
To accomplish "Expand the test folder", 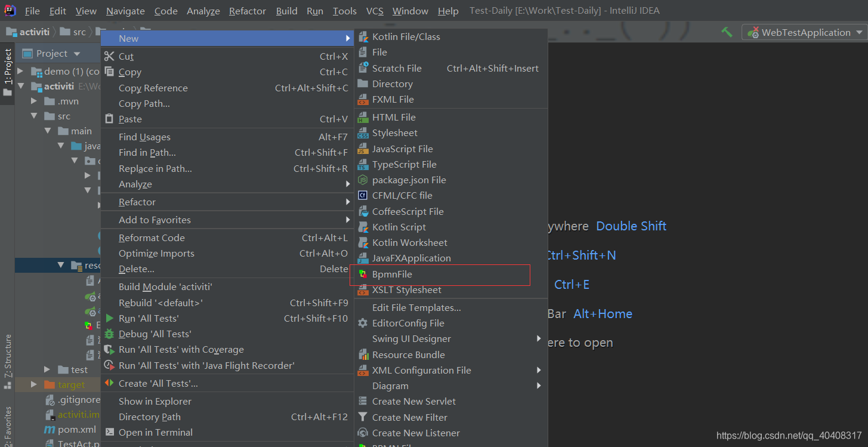I will pos(47,370).
